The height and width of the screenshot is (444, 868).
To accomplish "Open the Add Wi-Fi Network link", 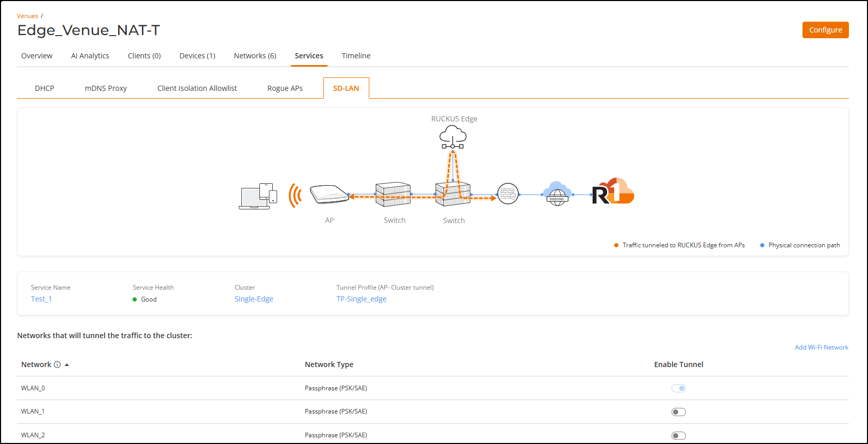I will click(821, 347).
